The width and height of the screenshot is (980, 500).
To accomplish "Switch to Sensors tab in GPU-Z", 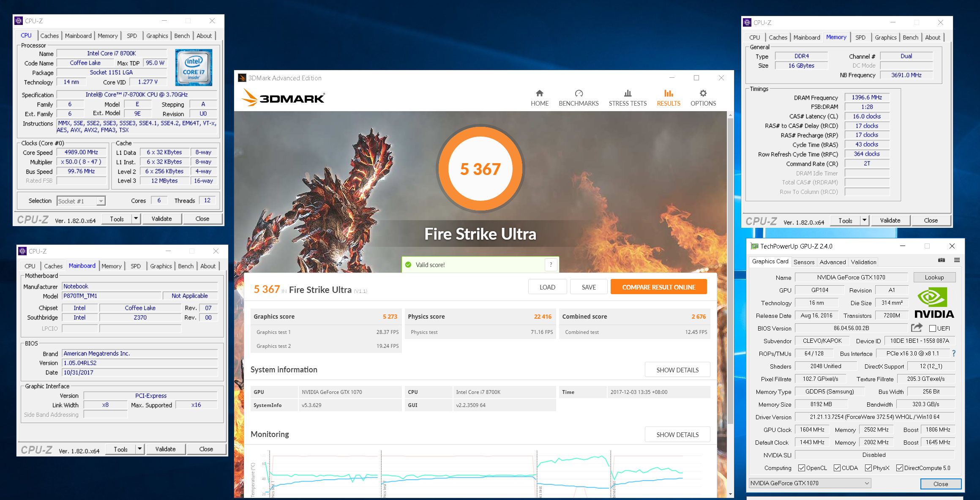I will 804,262.
